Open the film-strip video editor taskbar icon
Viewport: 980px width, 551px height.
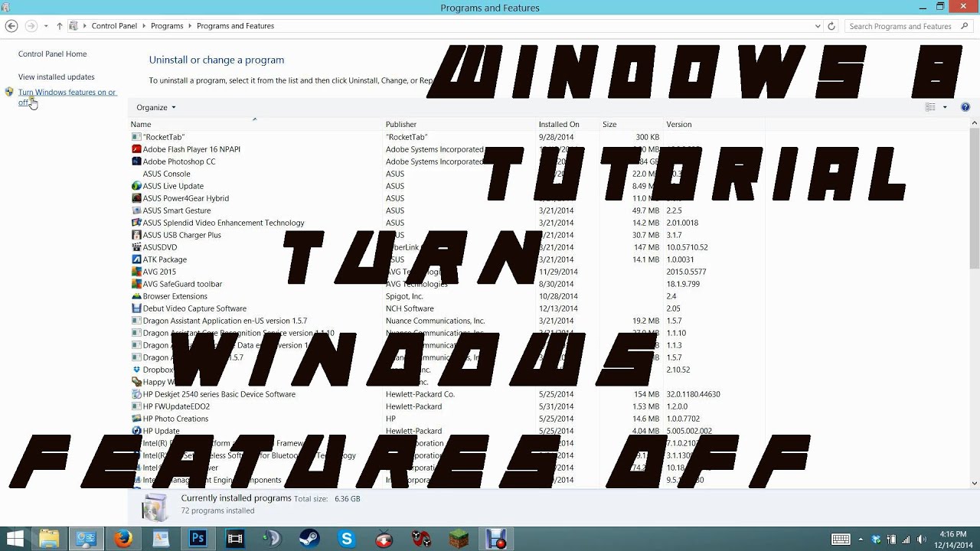coord(235,539)
